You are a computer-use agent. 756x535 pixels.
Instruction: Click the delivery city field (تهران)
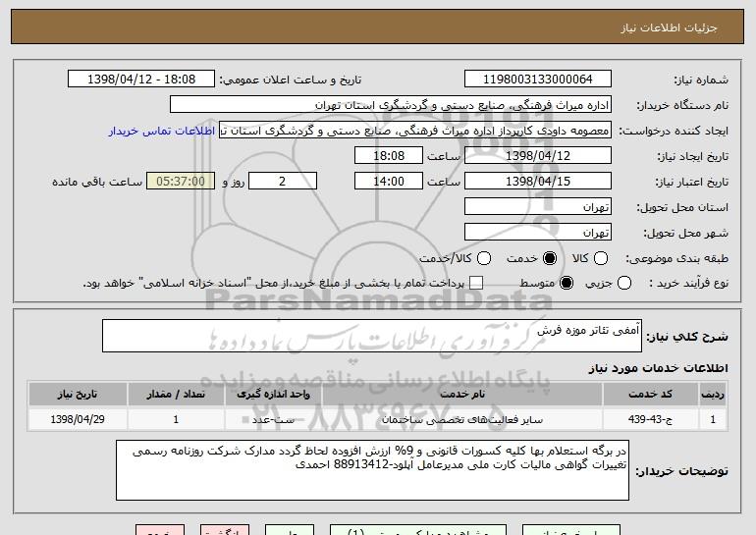coord(538,233)
